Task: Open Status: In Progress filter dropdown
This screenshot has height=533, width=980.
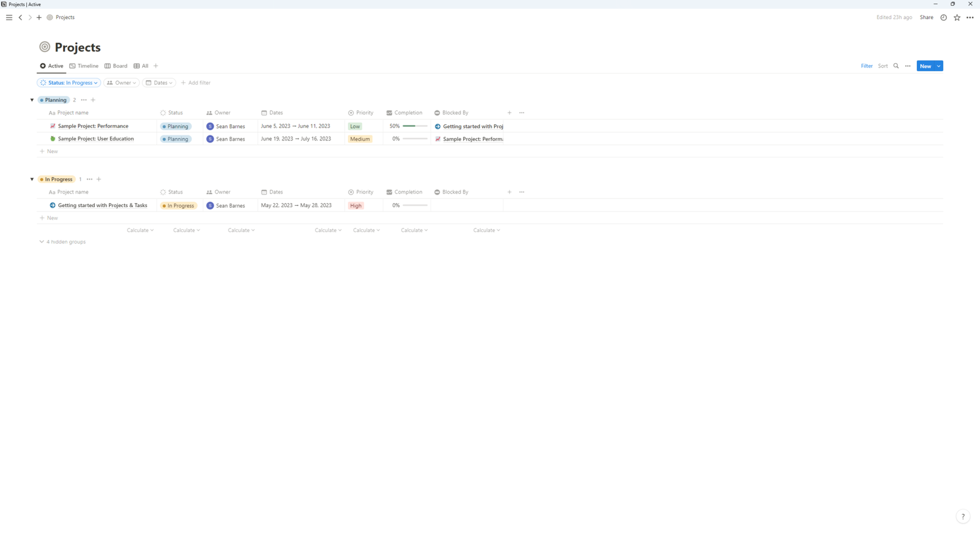Action: click(69, 83)
